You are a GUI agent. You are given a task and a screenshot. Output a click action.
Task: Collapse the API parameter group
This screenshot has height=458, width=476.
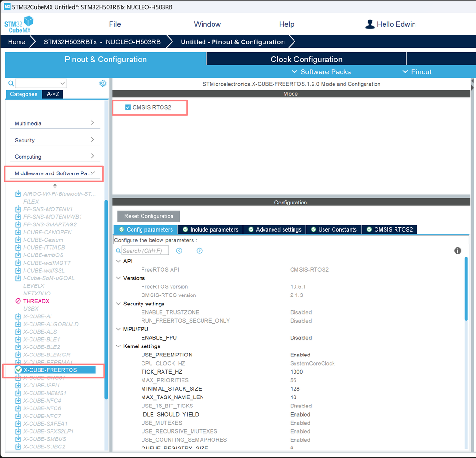click(118, 261)
